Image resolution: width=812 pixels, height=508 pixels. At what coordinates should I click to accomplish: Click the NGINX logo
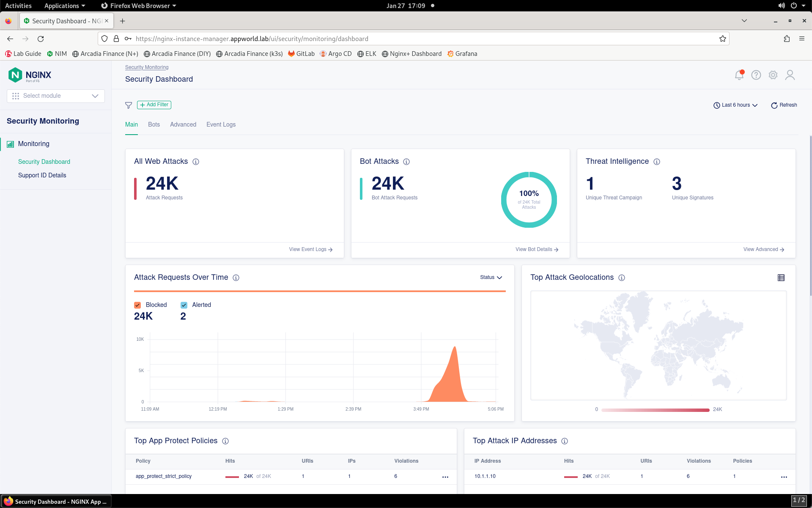(x=30, y=75)
